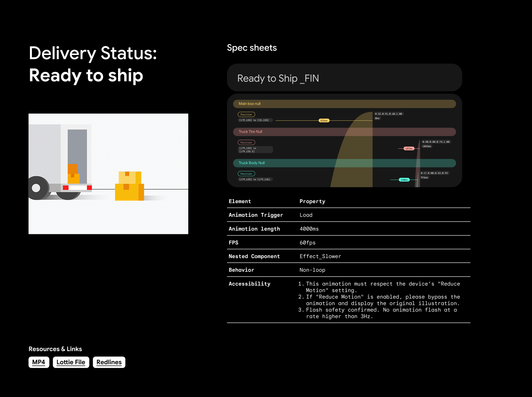Click the Position pill under Truck Body Null
Screen dimensions: 532x397
pos(246,174)
